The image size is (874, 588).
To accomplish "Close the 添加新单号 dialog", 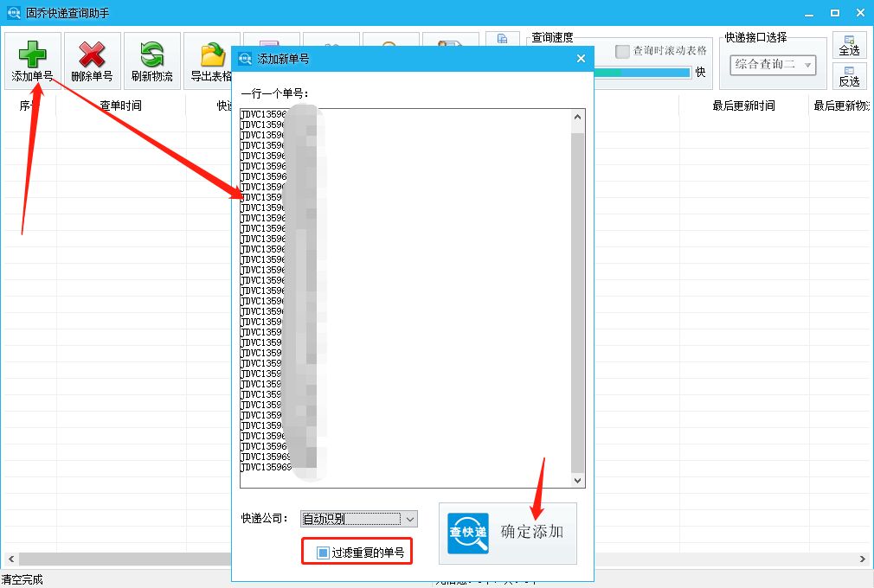I will [x=581, y=59].
